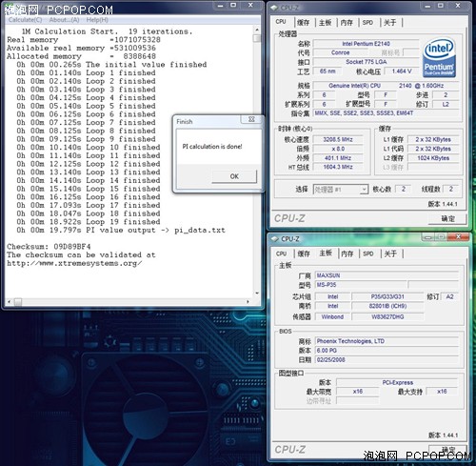Viewport: 476px width, 466px height.
Task: Click the W83627DHG sensor field
Action: click(x=387, y=316)
